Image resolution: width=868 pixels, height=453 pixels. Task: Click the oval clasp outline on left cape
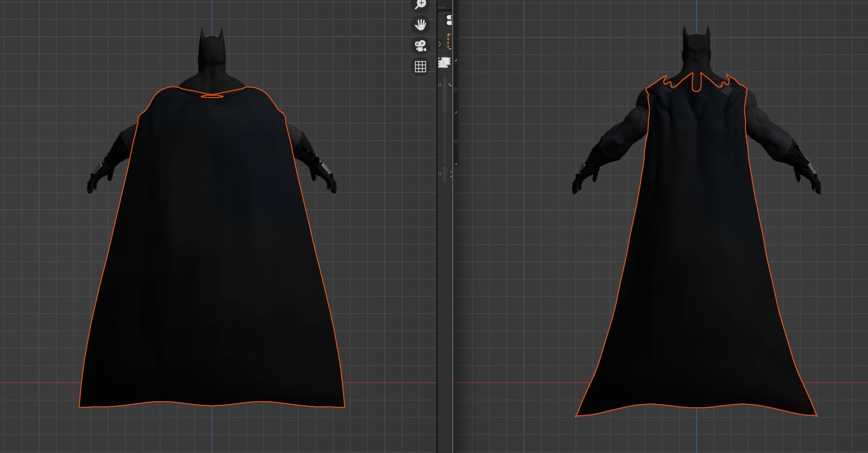point(212,96)
